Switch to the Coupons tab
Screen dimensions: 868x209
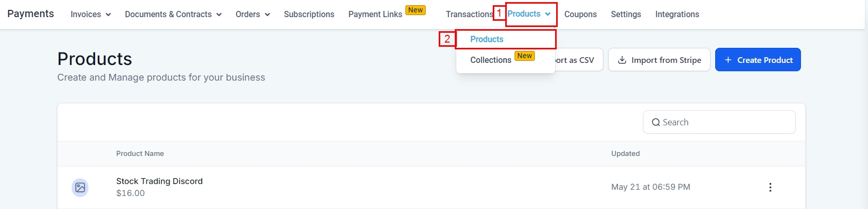click(580, 15)
